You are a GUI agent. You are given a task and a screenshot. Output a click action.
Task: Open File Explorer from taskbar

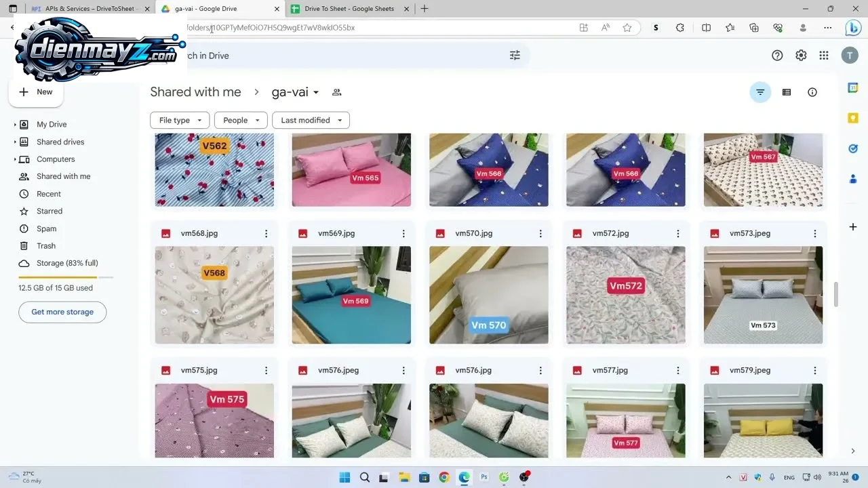pos(404,477)
